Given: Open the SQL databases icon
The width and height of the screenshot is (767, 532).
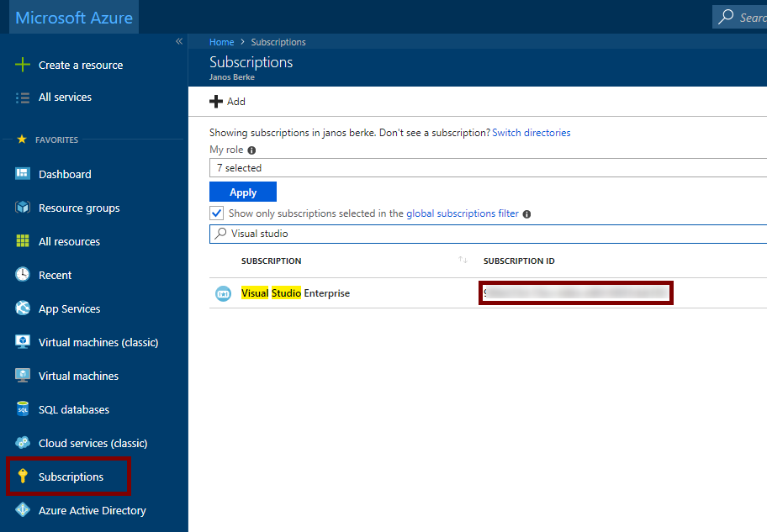Looking at the screenshot, I should (23, 409).
